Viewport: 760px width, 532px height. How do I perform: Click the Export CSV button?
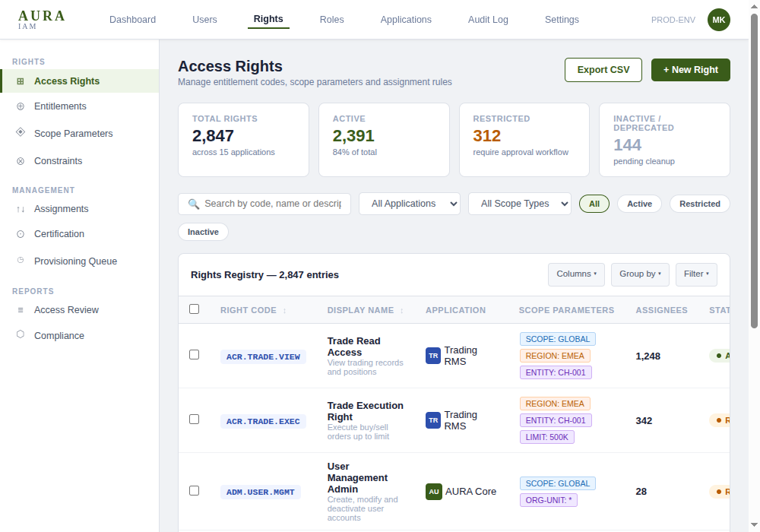pyautogui.click(x=603, y=70)
